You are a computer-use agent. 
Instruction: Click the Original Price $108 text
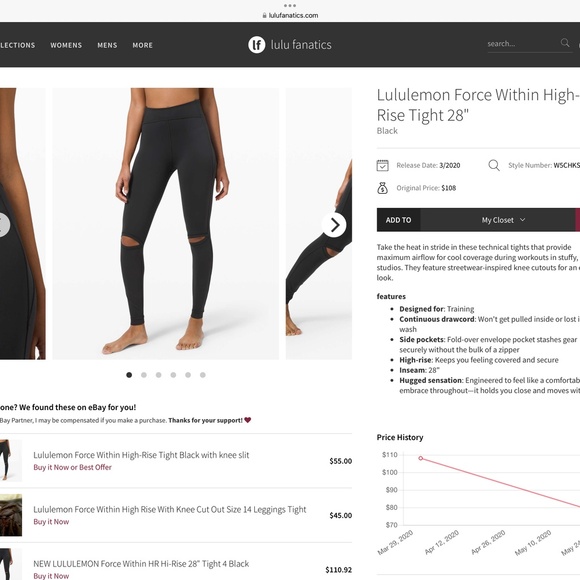point(426,188)
